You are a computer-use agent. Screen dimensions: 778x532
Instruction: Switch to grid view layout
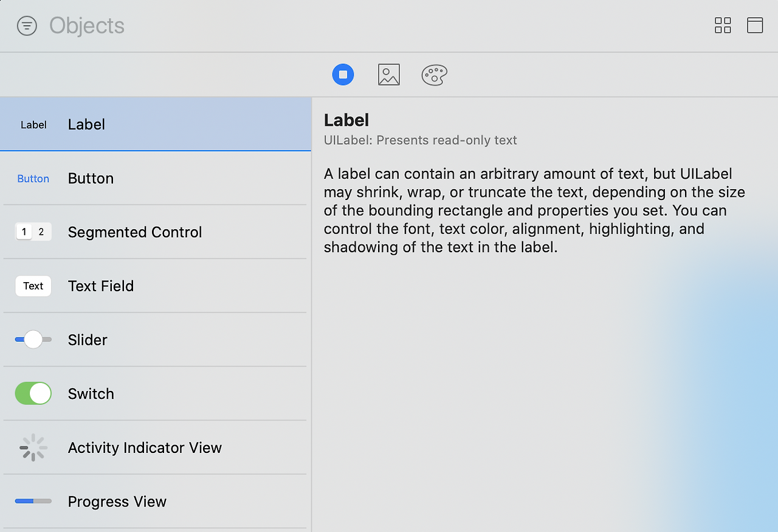723,25
